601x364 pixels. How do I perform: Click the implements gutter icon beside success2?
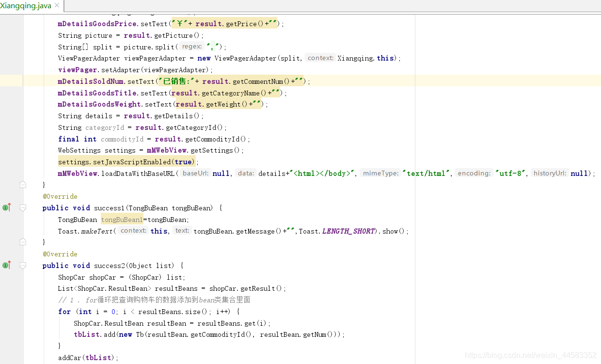tap(7, 265)
